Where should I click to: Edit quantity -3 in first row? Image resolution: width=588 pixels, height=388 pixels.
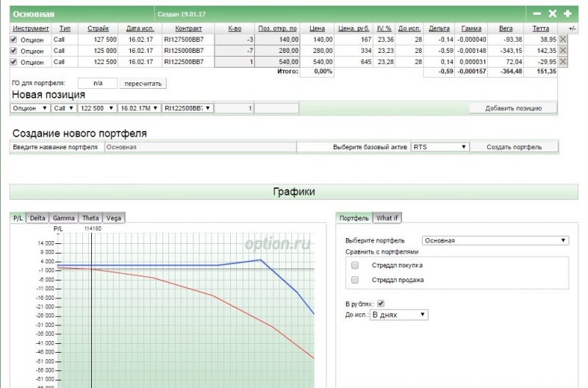pos(234,40)
